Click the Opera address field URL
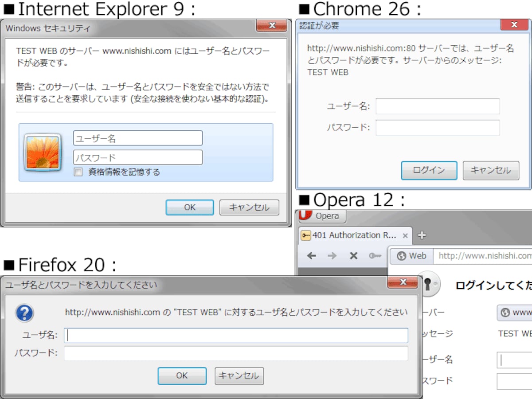The height and width of the screenshot is (399, 532). pyautogui.click(x=485, y=256)
